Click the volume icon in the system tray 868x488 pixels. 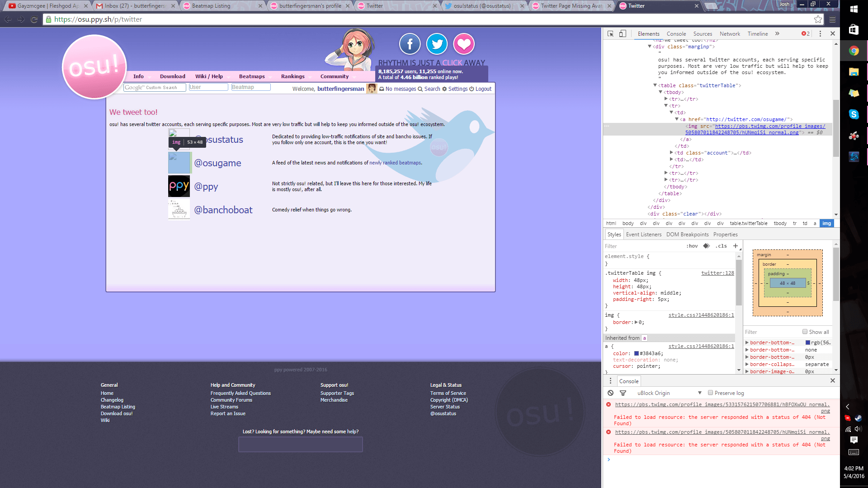coord(859,429)
